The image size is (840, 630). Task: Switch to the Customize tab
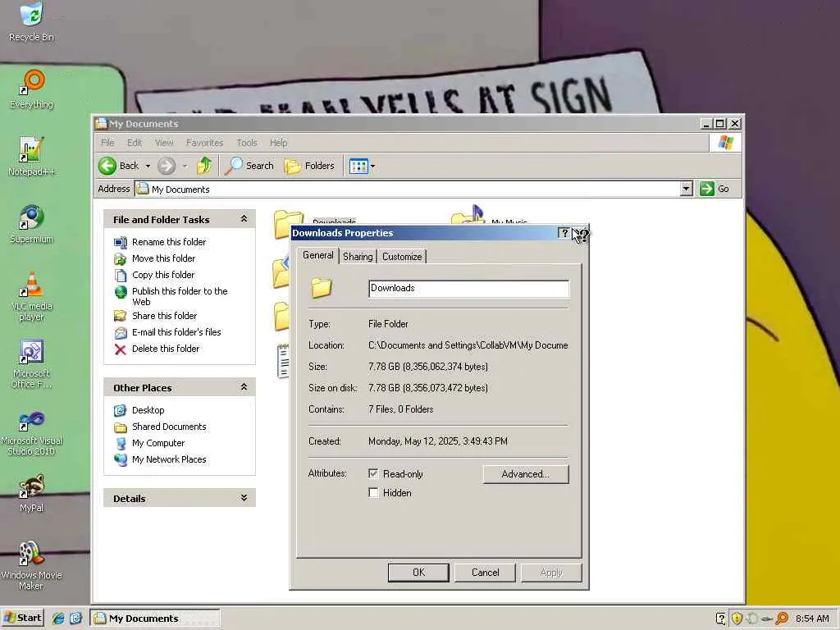click(x=402, y=257)
